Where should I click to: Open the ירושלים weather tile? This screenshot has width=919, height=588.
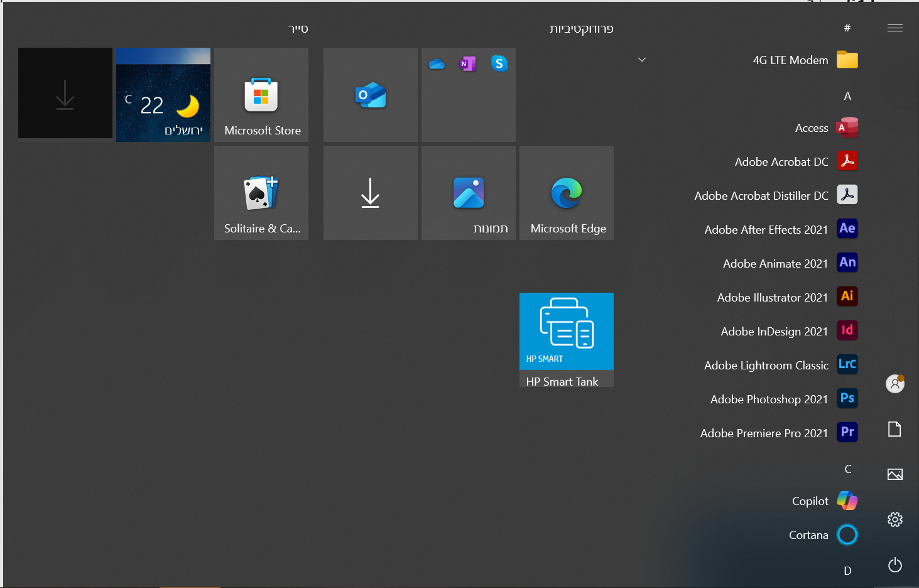coord(163,95)
